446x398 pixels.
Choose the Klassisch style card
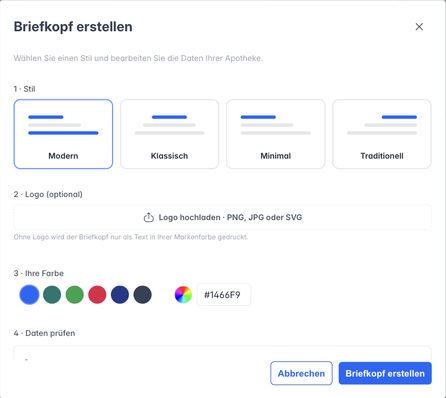click(x=169, y=134)
